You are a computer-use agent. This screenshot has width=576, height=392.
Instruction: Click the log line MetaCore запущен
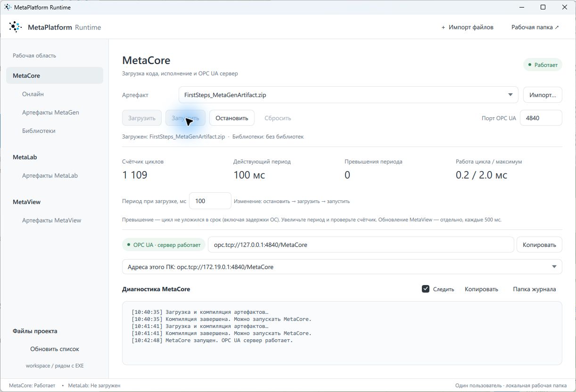pyautogui.click(x=212, y=340)
